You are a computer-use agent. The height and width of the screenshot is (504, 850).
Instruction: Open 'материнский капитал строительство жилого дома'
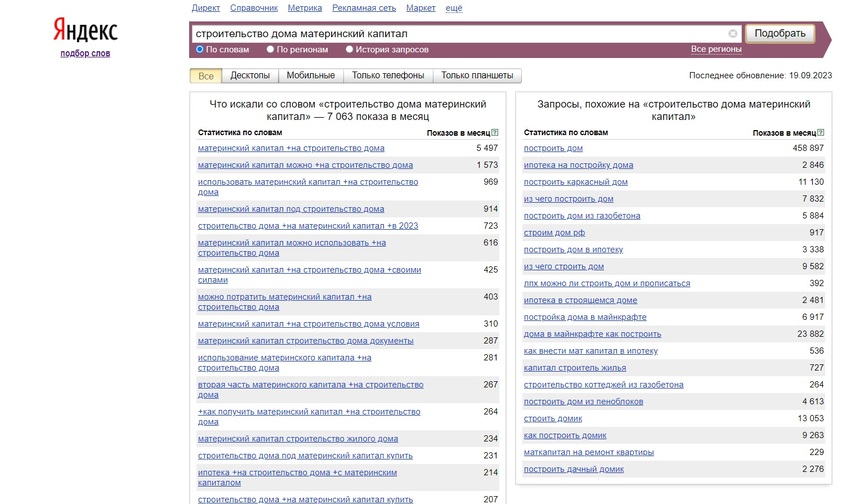coord(298,438)
